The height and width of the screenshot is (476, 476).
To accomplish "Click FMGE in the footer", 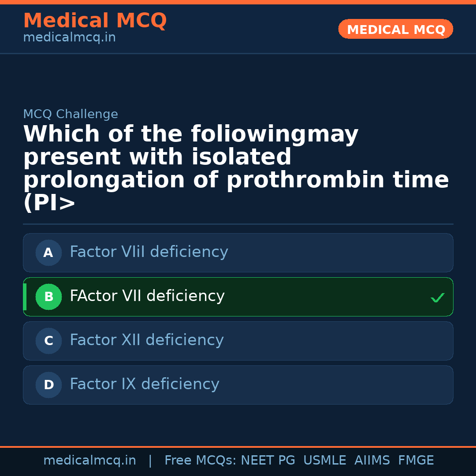I will 416,461.
